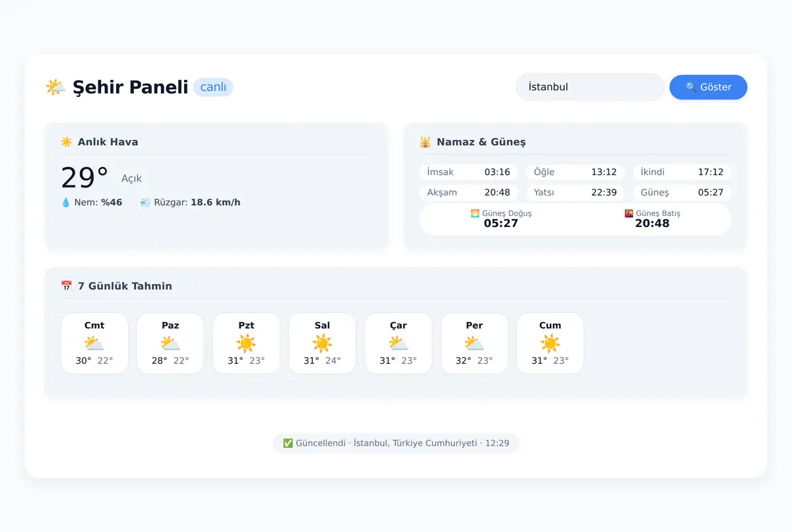Click the Açık weather condition text
This screenshot has width=792, height=532.
click(x=131, y=179)
